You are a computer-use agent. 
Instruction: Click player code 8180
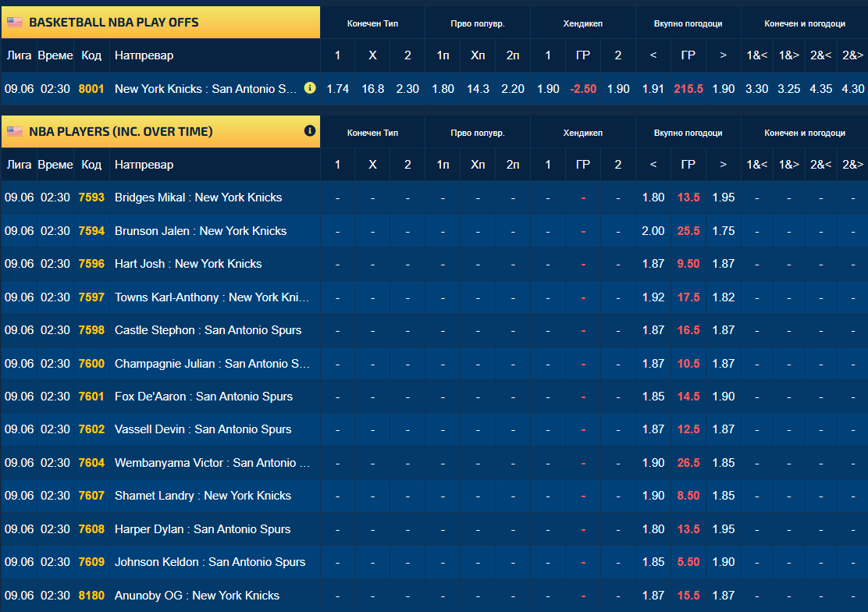(x=91, y=596)
